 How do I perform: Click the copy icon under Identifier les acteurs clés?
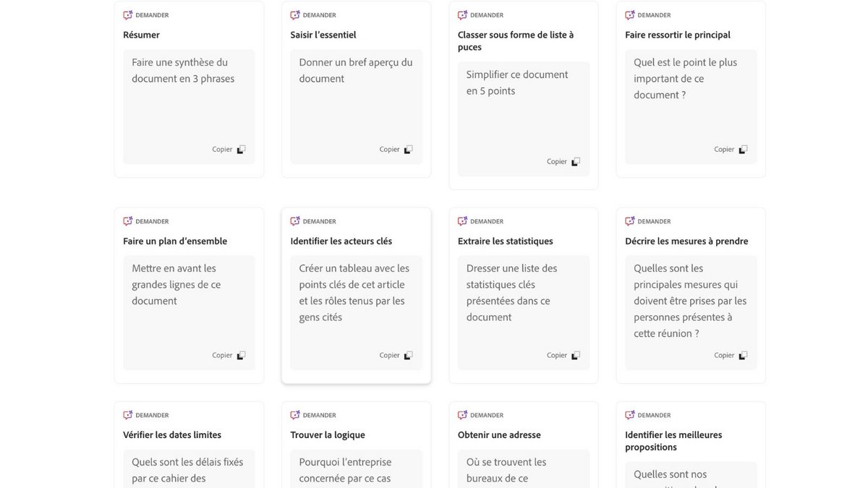tap(409, 356)
